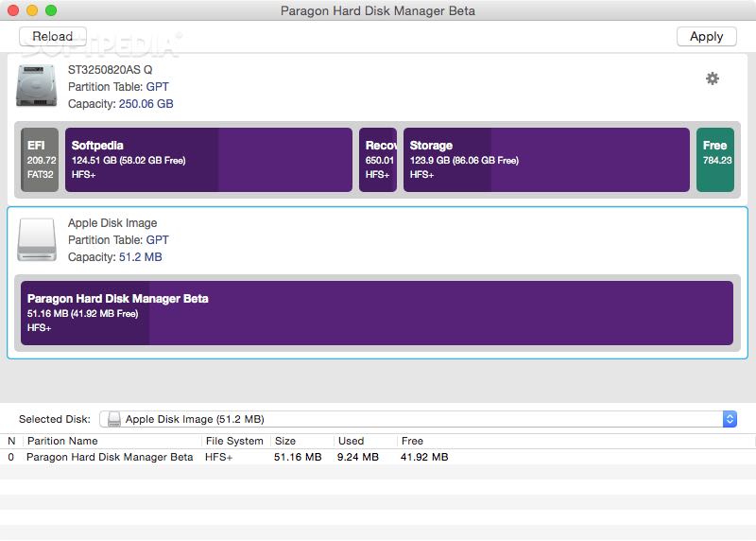
Task: Select the Recovery HFS+ partition block
Action: (x=378, y=160)
